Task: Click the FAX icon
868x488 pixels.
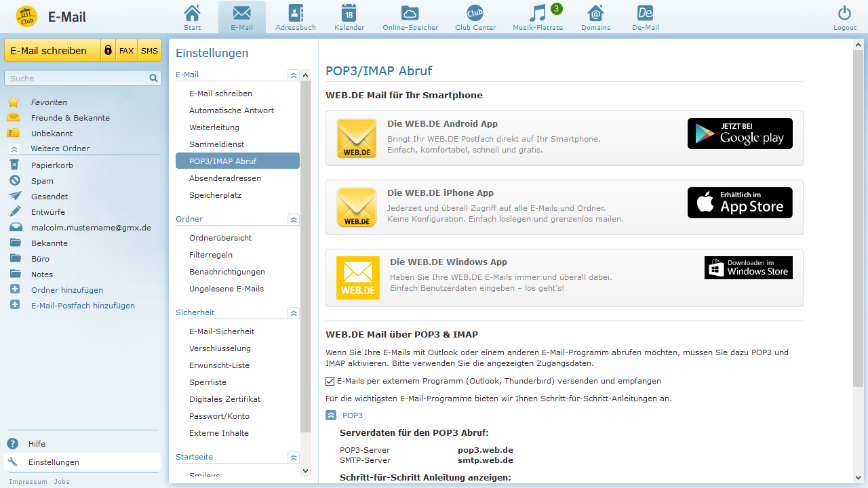Action: (127, 50)
